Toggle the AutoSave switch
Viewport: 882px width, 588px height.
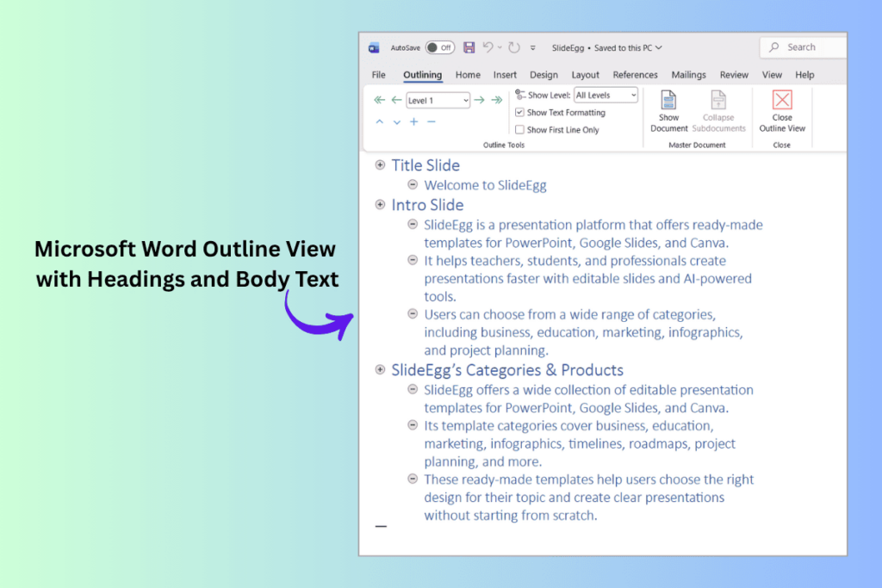[440, 48]
